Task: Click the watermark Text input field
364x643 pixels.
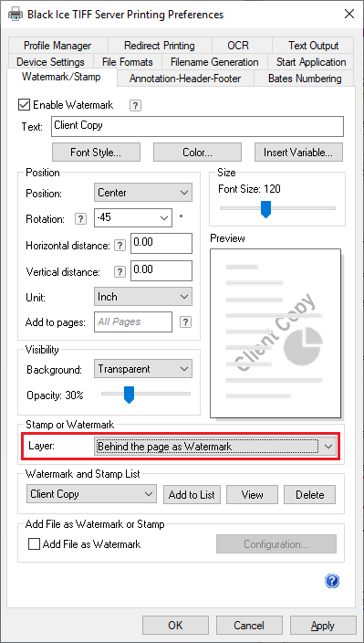Action: [197, 126]
